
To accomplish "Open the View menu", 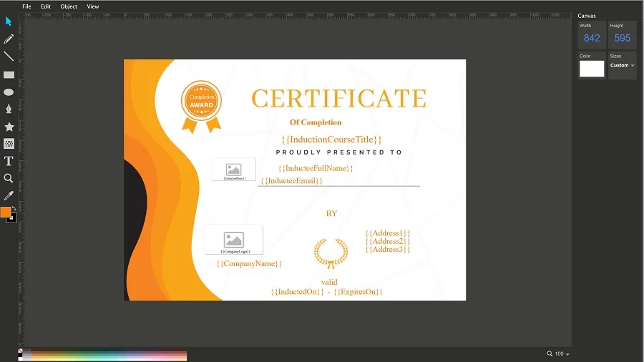I will [93, 6].
